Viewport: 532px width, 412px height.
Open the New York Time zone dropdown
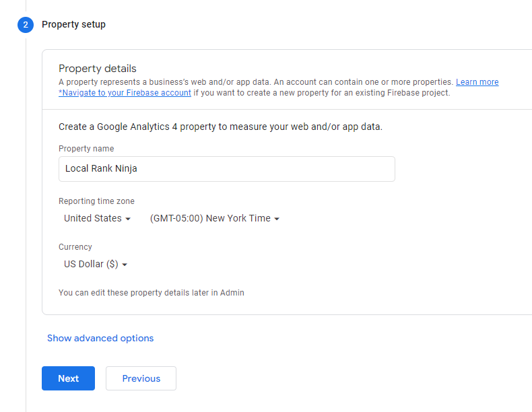(214, 218)
